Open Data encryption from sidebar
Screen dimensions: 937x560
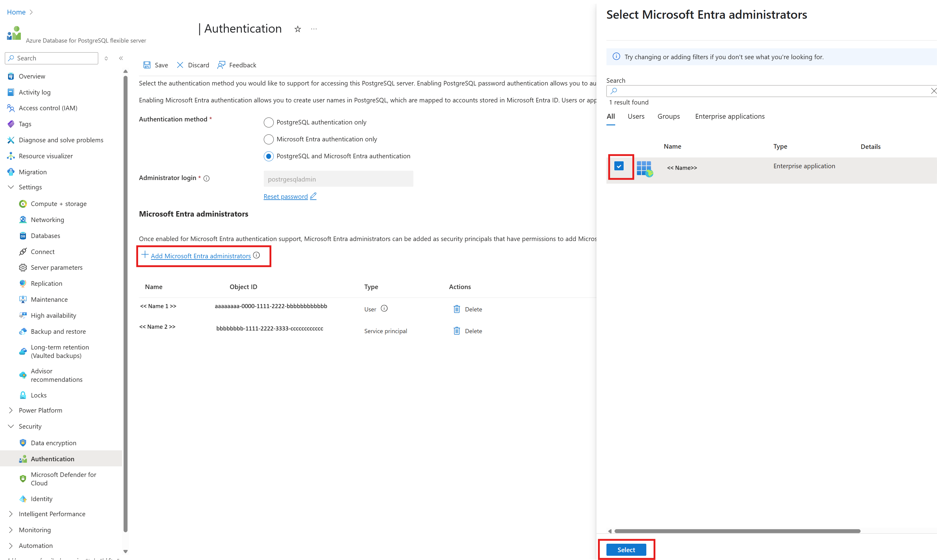click(53, 443)
